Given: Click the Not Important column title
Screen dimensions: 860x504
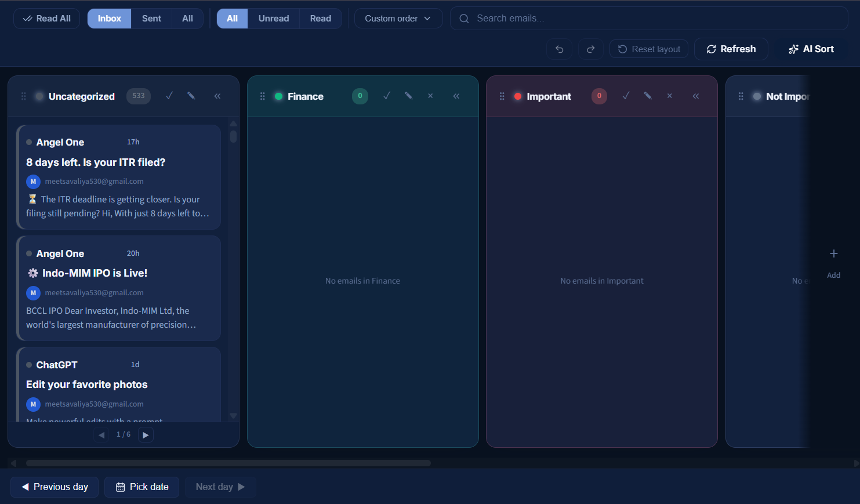Looking at the screenshot, I should click(788, 96).
